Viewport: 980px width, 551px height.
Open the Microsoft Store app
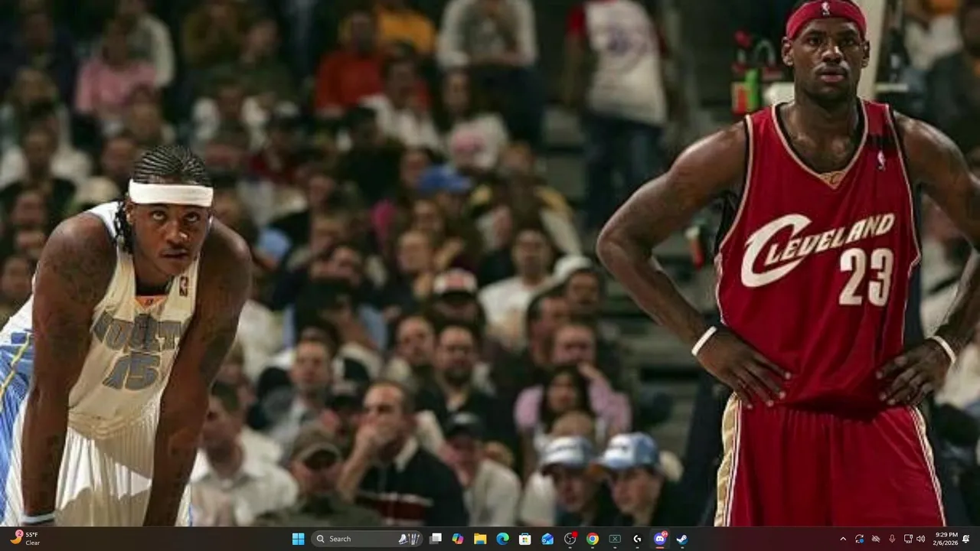(x=525, y=539)
